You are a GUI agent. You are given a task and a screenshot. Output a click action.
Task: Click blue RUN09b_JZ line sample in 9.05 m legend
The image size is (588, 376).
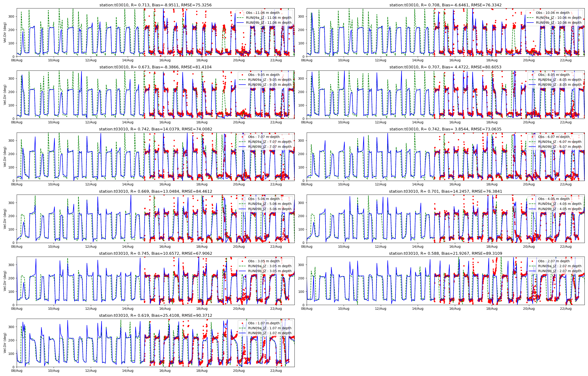(x=242, y=85)
